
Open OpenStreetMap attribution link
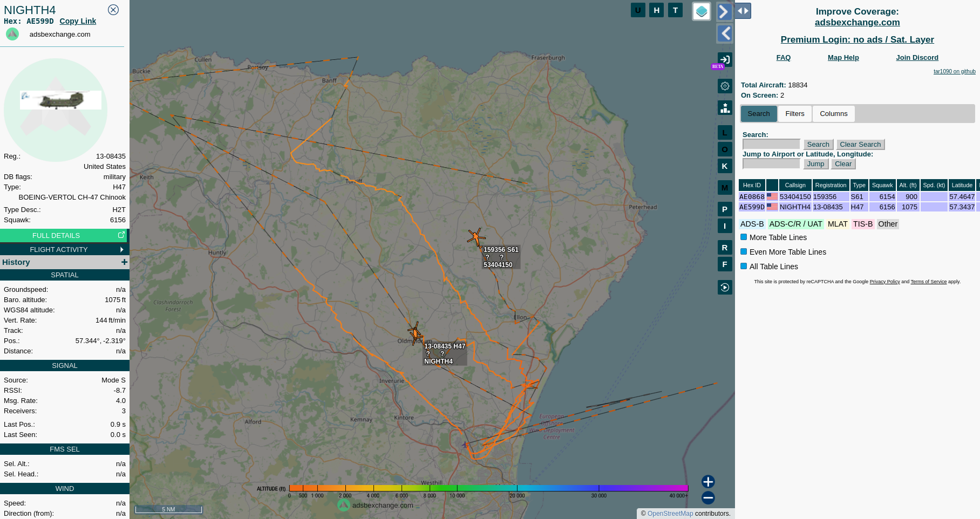coord(670,514)
